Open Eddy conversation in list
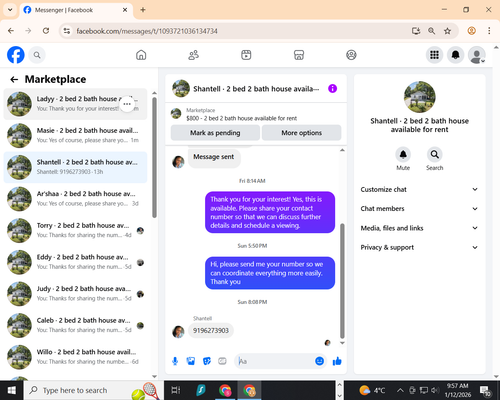 (x=75, y=262)
